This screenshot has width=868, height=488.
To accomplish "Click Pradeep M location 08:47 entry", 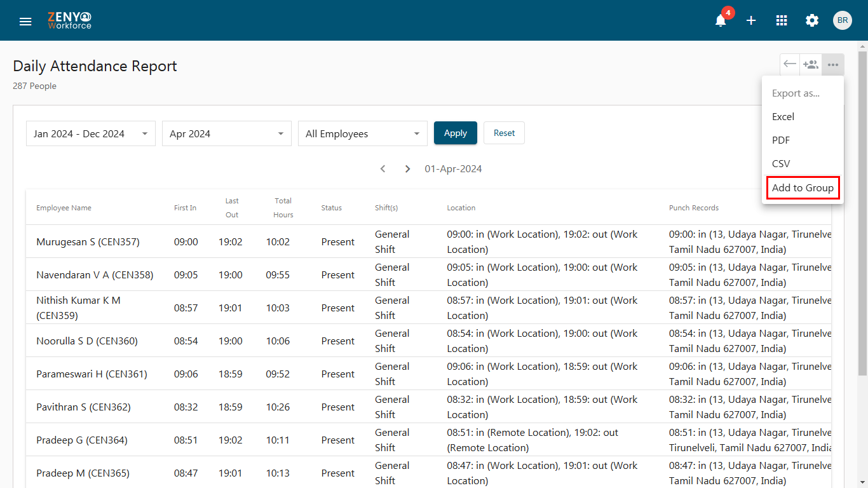I will (x=542, y=473).
